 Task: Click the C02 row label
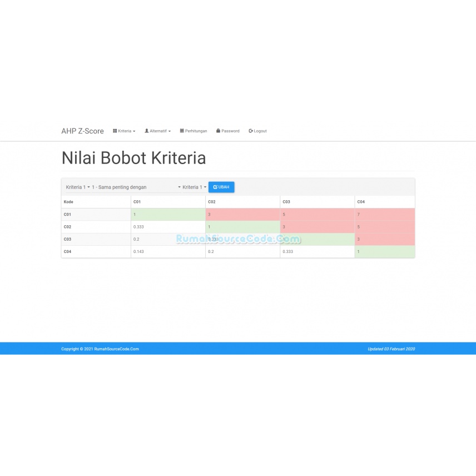[67, 227]
